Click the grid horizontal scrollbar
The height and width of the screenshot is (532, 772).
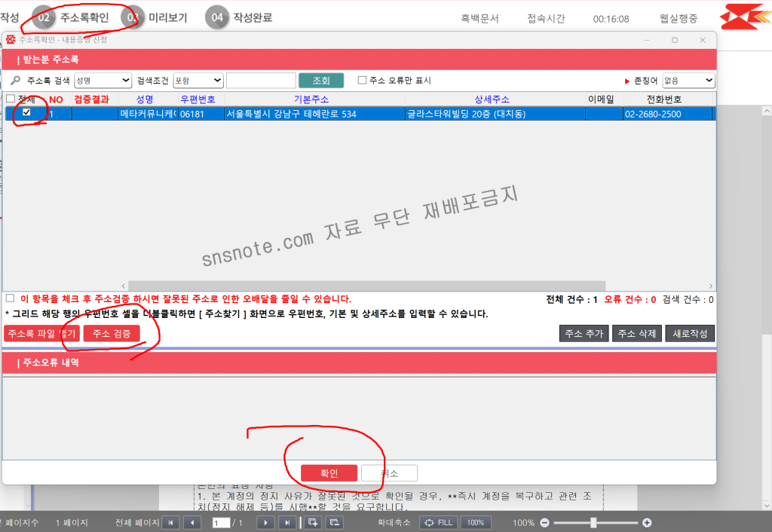(x=367, y=286)
